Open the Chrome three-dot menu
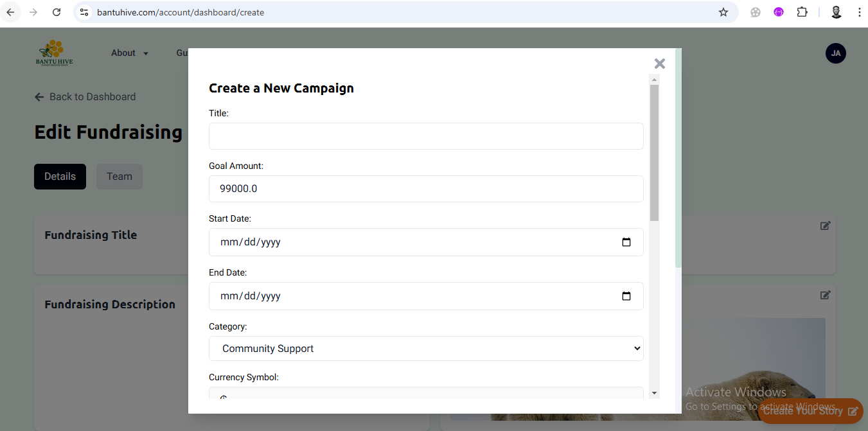This screenshot has height=431, width=868. [859, 12]
